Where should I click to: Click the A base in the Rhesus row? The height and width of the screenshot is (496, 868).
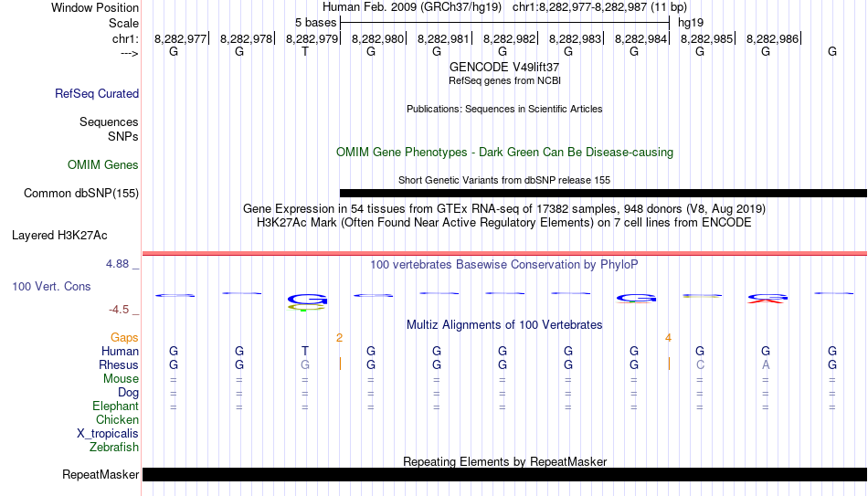pos(766,364)
